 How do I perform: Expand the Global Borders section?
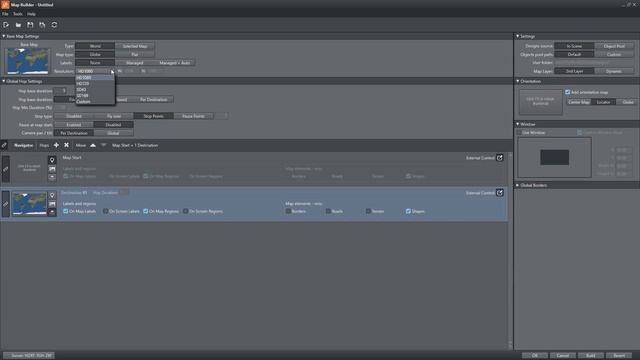coord(518,185)
